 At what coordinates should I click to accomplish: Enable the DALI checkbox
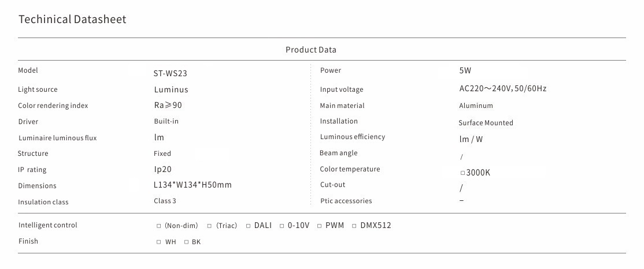249,226
